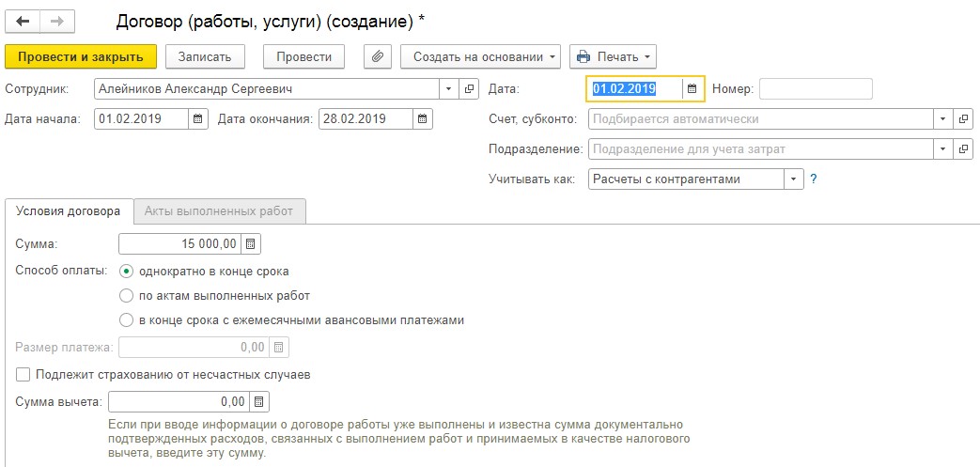Click the help question mark icon
Viewport: 980px width, 467px height.
(814, 179)
